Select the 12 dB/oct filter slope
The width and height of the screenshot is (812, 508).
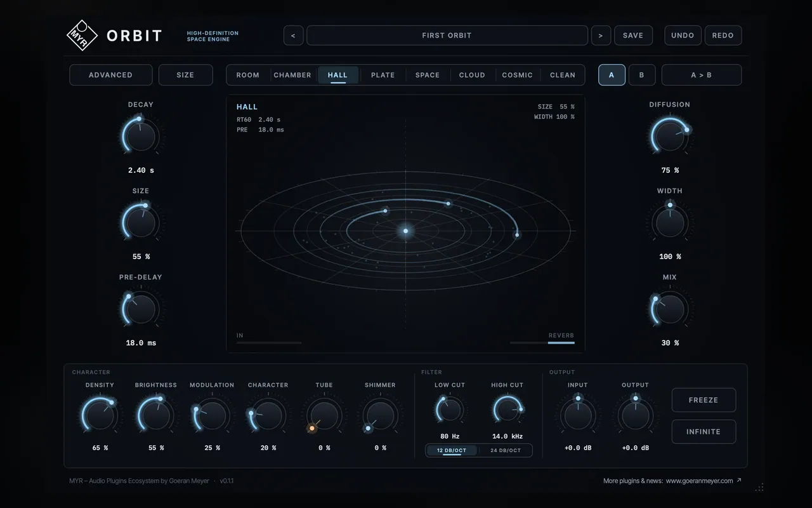tap(452, 451)
